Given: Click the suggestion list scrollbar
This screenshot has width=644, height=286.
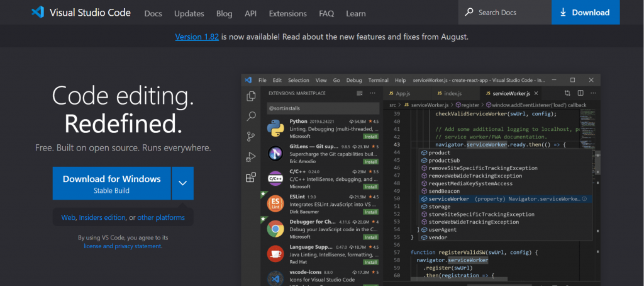Looking at the screenshot, I should coord(597,164).
